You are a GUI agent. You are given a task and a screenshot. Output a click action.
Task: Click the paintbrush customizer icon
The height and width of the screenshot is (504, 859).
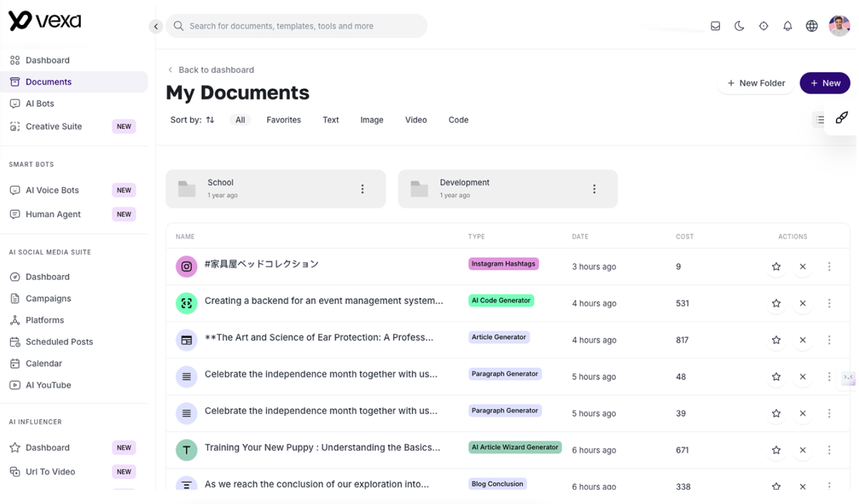tap(841, 118)
